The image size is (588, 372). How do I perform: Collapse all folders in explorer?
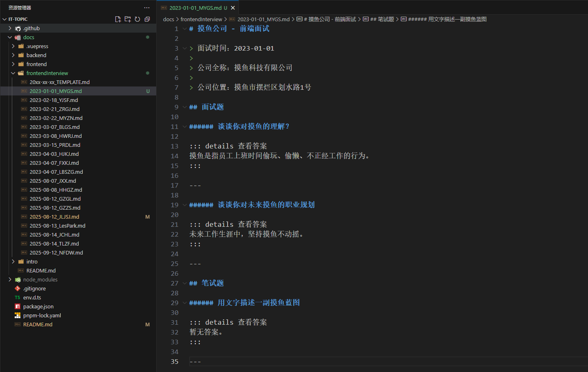147,19
